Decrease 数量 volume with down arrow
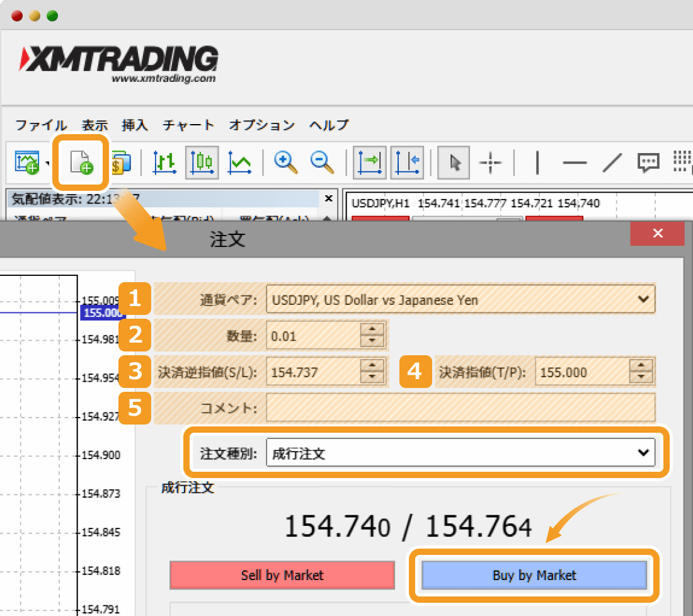This screenshot has height=616, width=693. (372, 341)
